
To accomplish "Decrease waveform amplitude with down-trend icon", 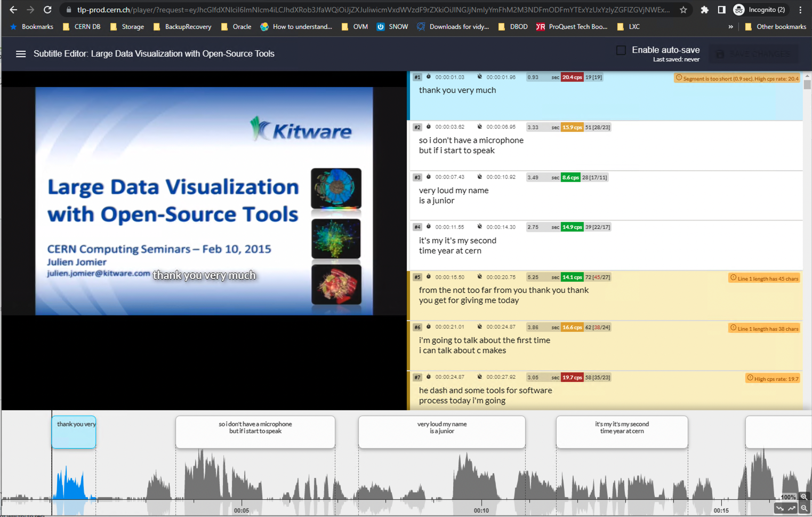I will click(780, 508).
